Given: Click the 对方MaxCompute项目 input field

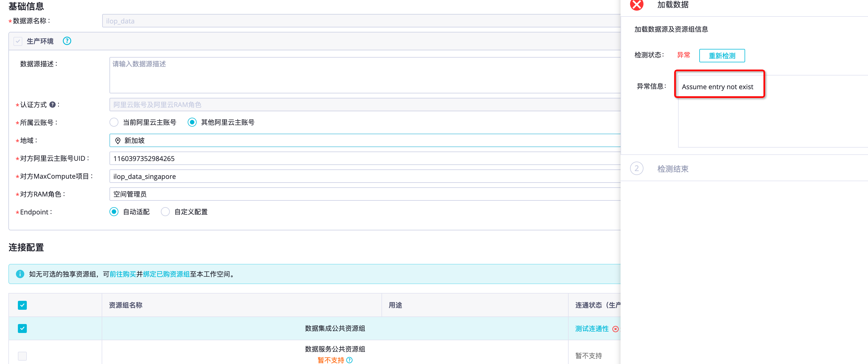Looking at the screenshot, I should pyautogui.click(x=365, y=176).
